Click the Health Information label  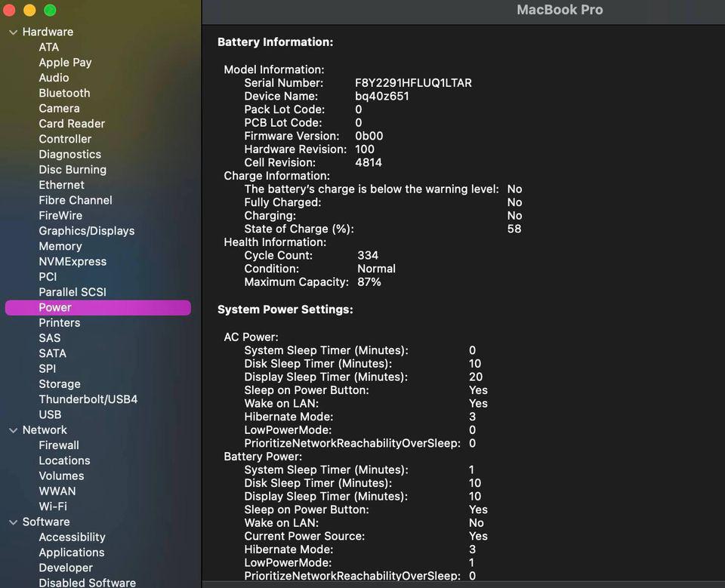275,242
